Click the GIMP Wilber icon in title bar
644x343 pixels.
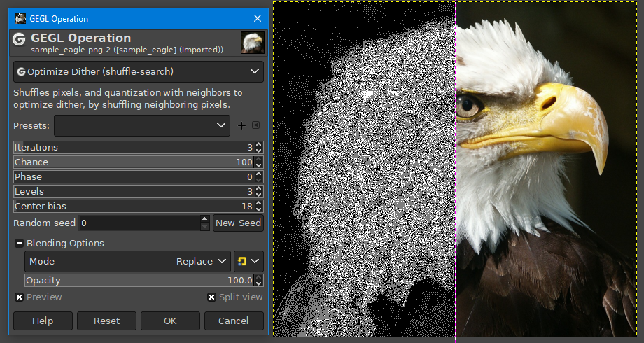(20, 18)
